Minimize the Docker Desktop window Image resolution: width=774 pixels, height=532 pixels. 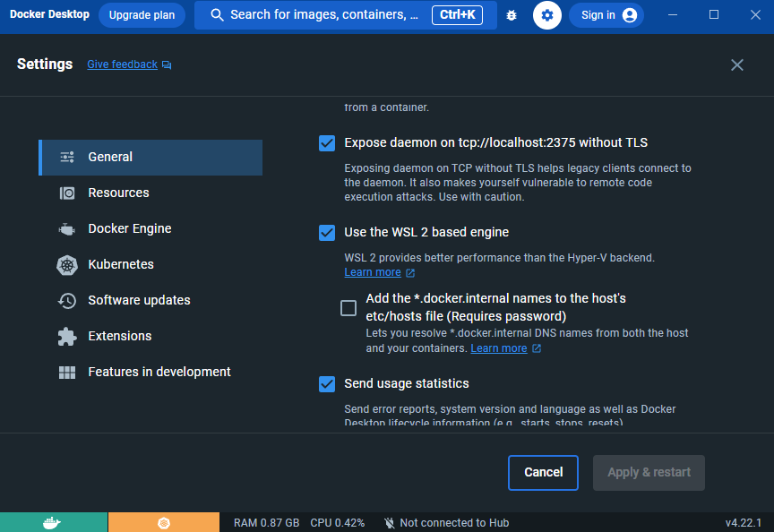(x=673, y=15)
